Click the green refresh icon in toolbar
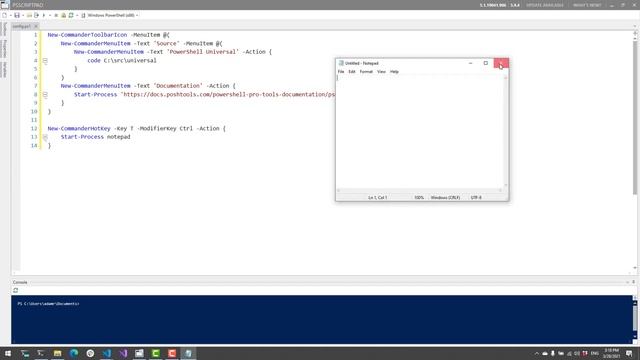The image size is (640, 360). 71,15
